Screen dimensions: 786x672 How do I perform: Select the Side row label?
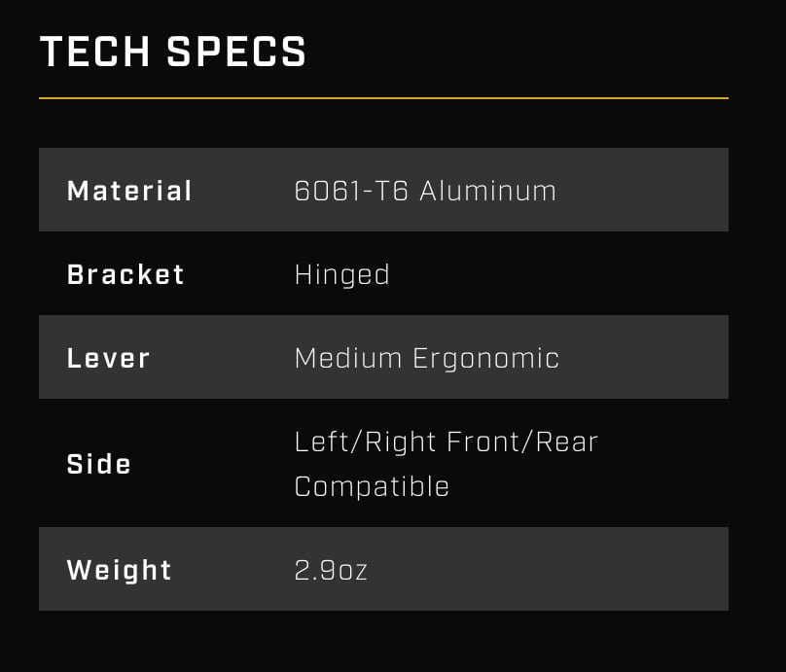click(x=98, y=464)
